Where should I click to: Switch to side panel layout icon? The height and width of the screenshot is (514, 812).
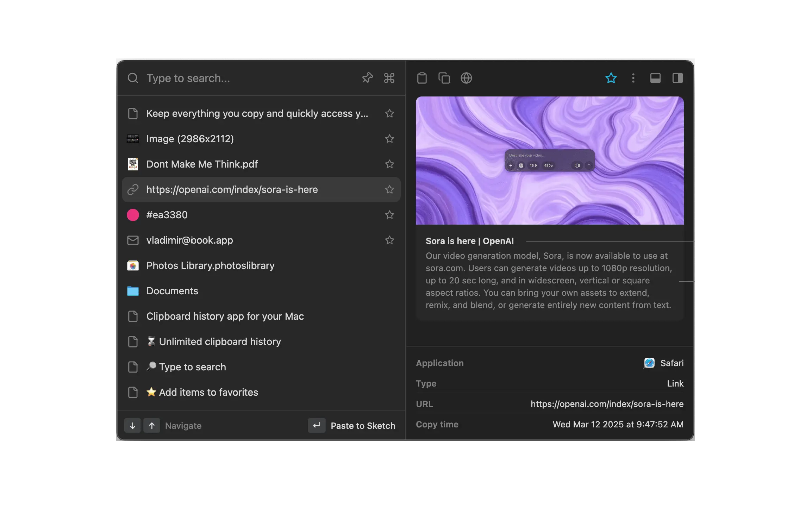[x=677, y=78]
